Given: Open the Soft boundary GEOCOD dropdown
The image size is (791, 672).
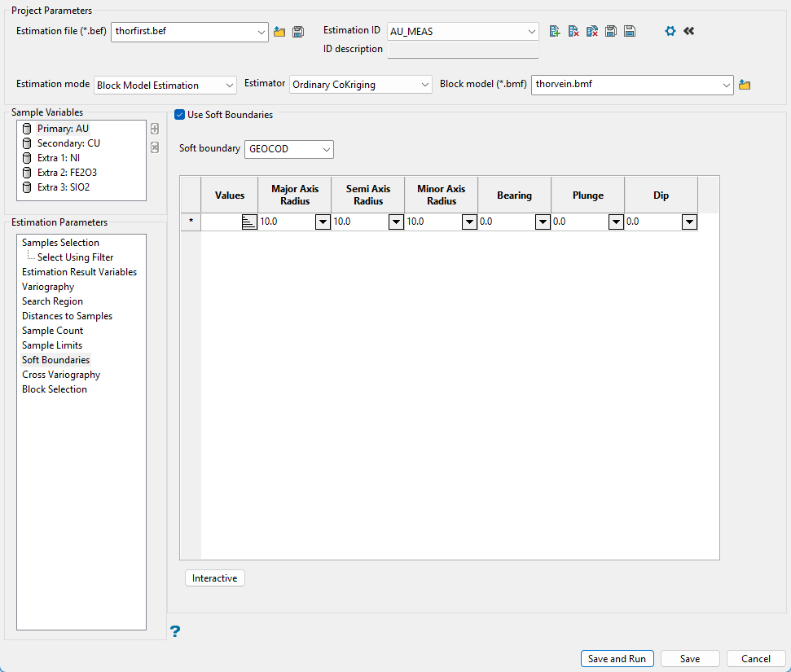Looking at the screenshot, I should coord(289,149).
